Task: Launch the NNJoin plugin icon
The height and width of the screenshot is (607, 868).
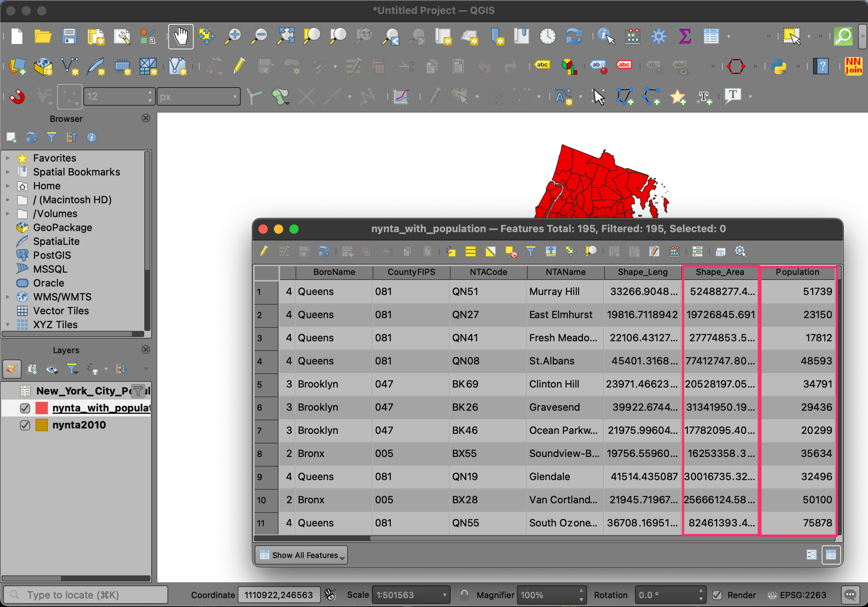Action: tap(853, 66)
